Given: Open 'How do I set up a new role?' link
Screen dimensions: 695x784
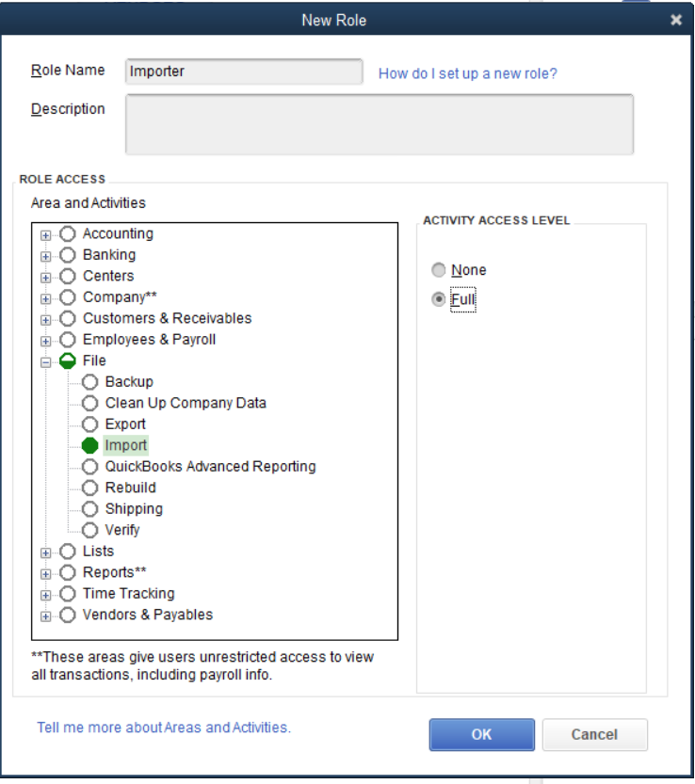Looking at the screenshot, I should (x=467, y=74).
